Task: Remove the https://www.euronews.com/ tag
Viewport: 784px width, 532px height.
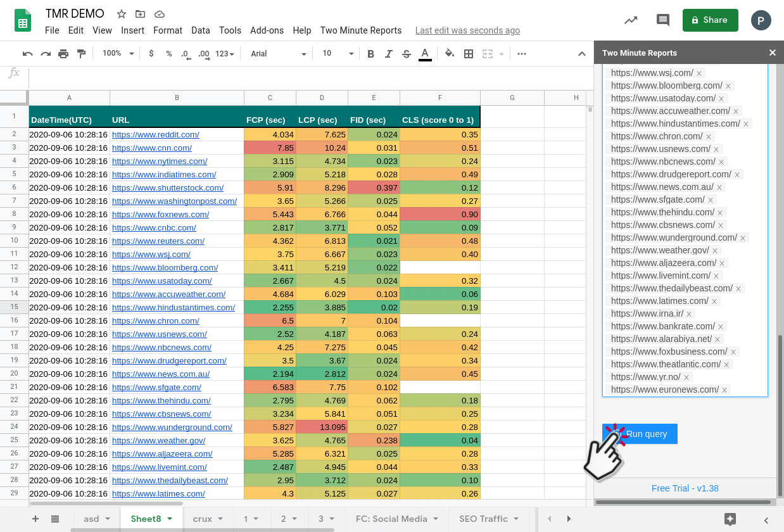Action: tap(724, 390)
